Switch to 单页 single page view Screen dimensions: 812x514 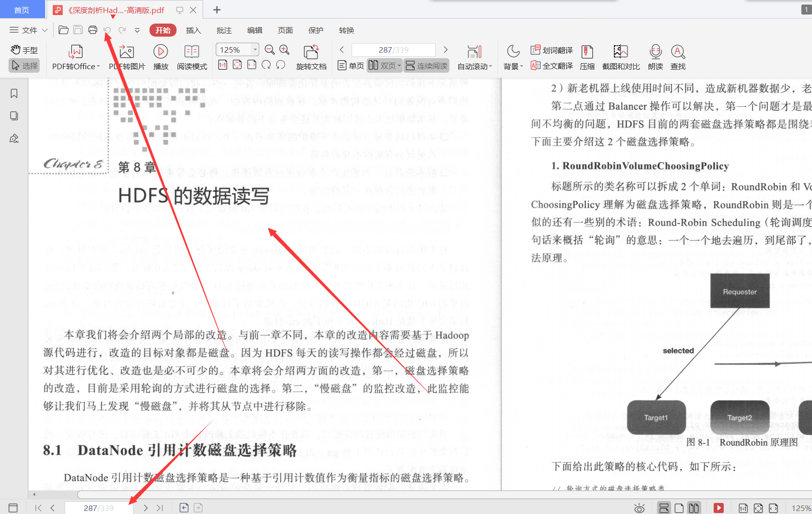point(351,66)
